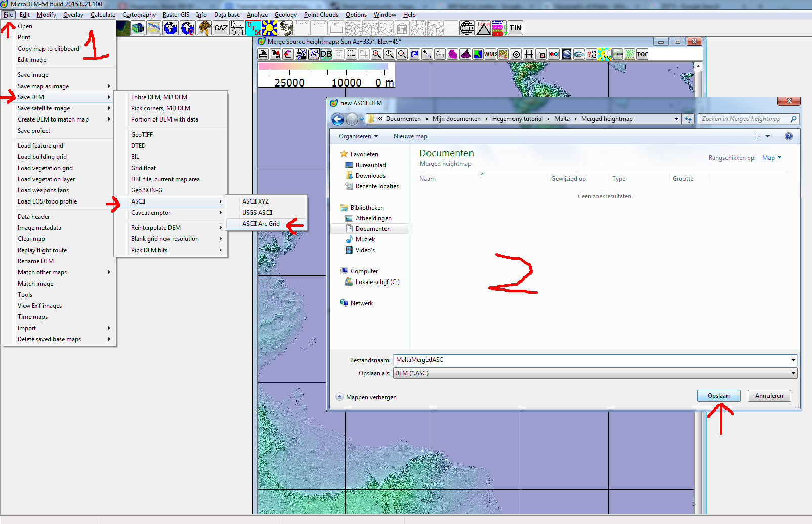Click the zoom out magnifier icon
This screenshot has width=812, height=524.
(402, 54)
